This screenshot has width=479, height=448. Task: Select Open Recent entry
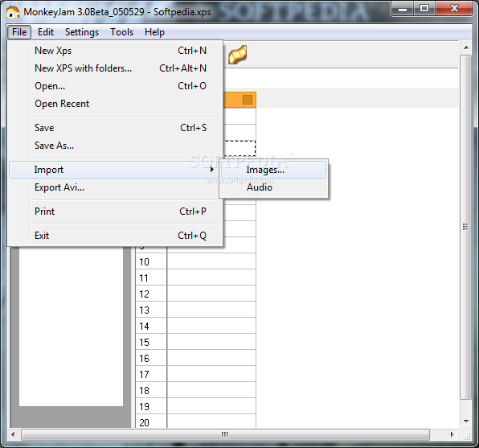pyautogui.click(x=116, y=104)
